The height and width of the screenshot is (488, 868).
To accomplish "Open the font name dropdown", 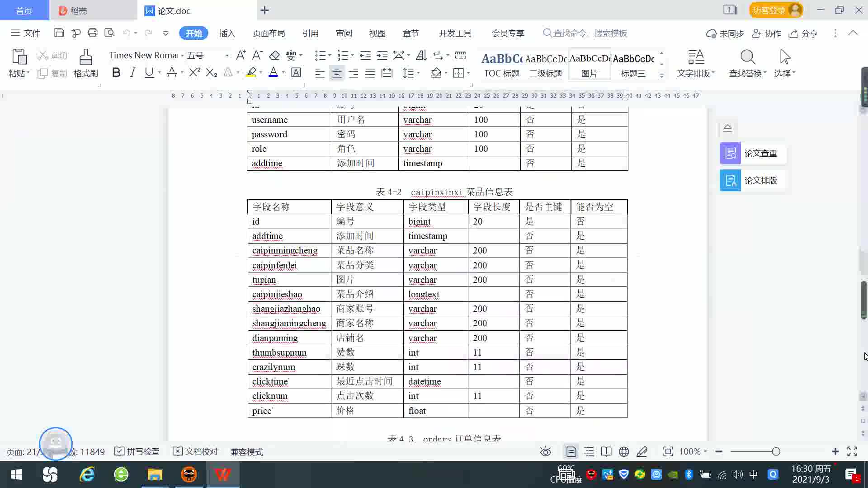I will coord(182,56).
